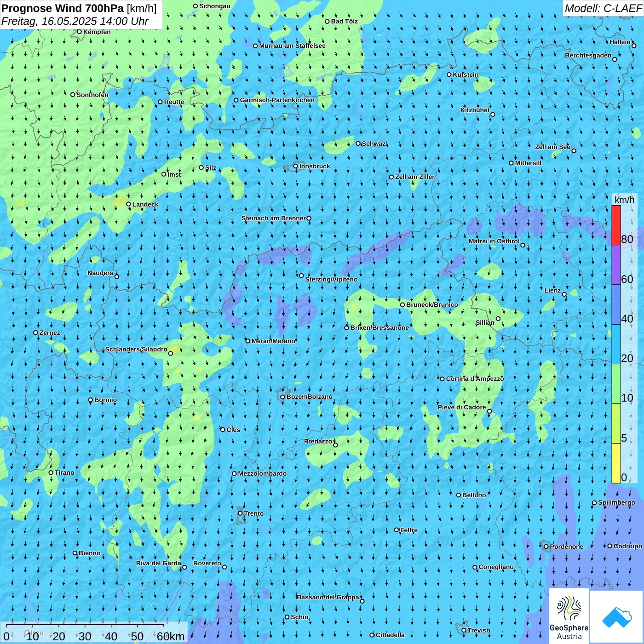Viewport: 644px width, 644px height.
Task: Click the 'Garmisch-Partenkirchen' label
Action: (x=277, y=100)
